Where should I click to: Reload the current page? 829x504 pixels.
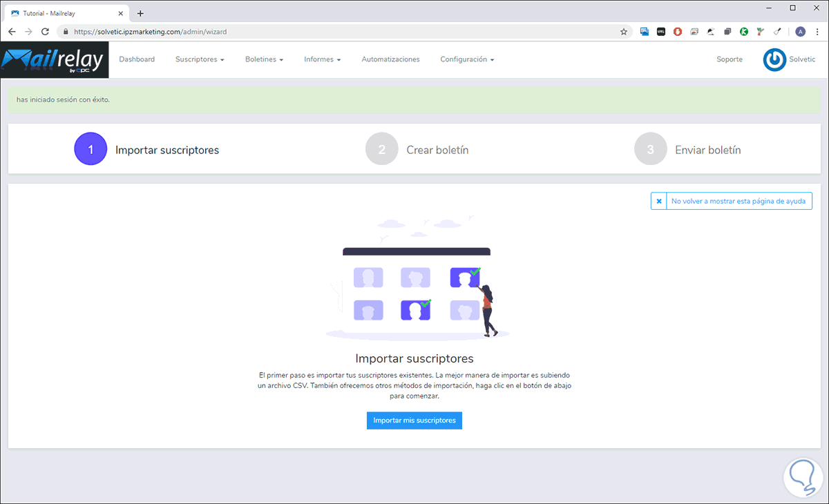tap(46, 32)
